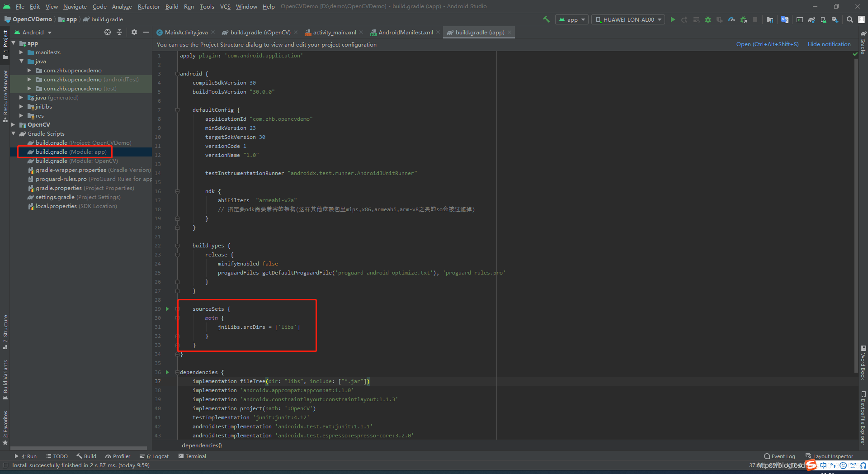
Task: Click the Hide notification link
Action: [x=829, y=44]
